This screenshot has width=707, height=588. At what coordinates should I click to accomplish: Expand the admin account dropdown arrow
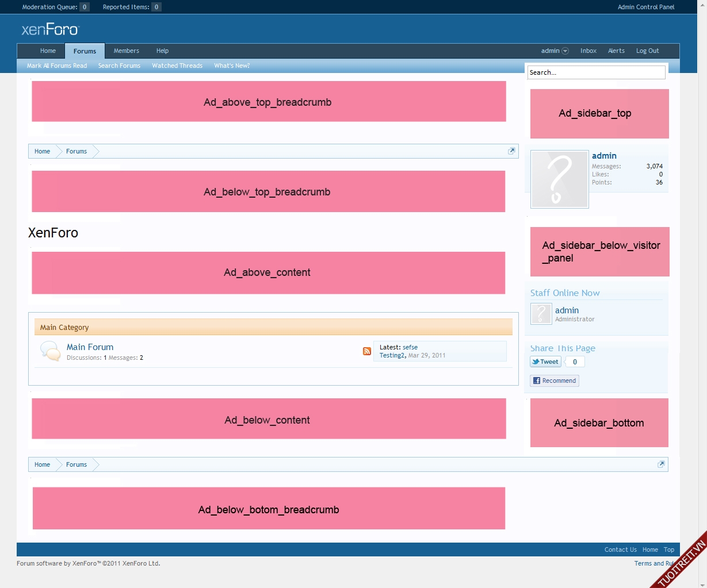(565, 51)
